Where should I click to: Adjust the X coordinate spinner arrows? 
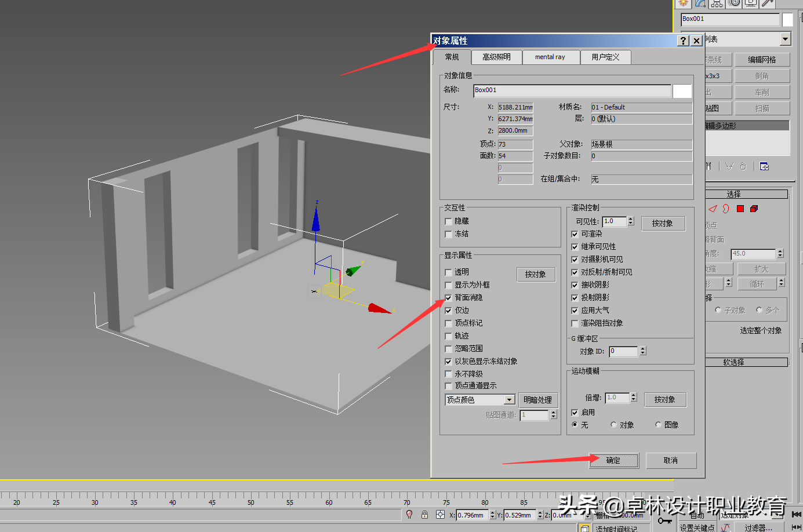point(492,515)
